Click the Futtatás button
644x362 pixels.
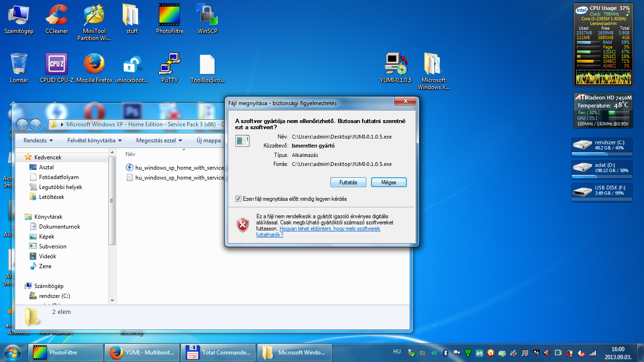[348, 182]
